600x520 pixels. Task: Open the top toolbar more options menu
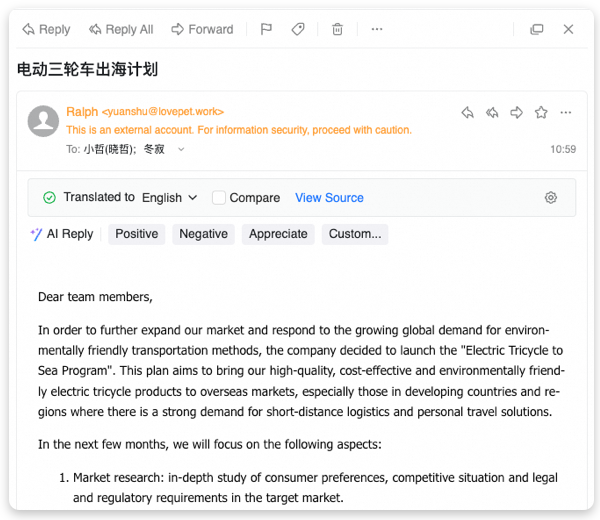point(377,29)
